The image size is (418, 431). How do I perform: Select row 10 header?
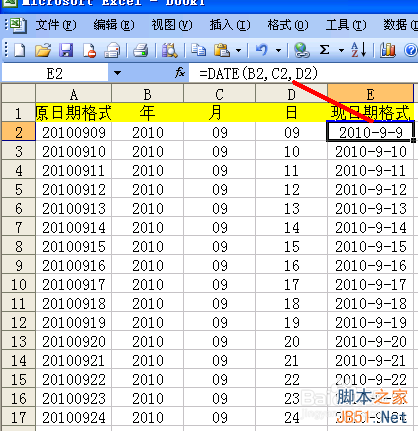pos(19,284)
